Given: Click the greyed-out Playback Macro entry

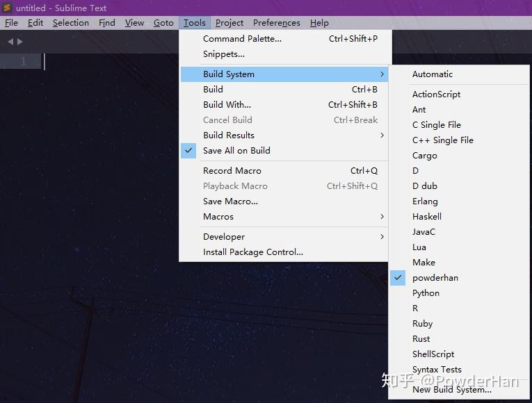Looking at the screenshot, I should [284, 186].
